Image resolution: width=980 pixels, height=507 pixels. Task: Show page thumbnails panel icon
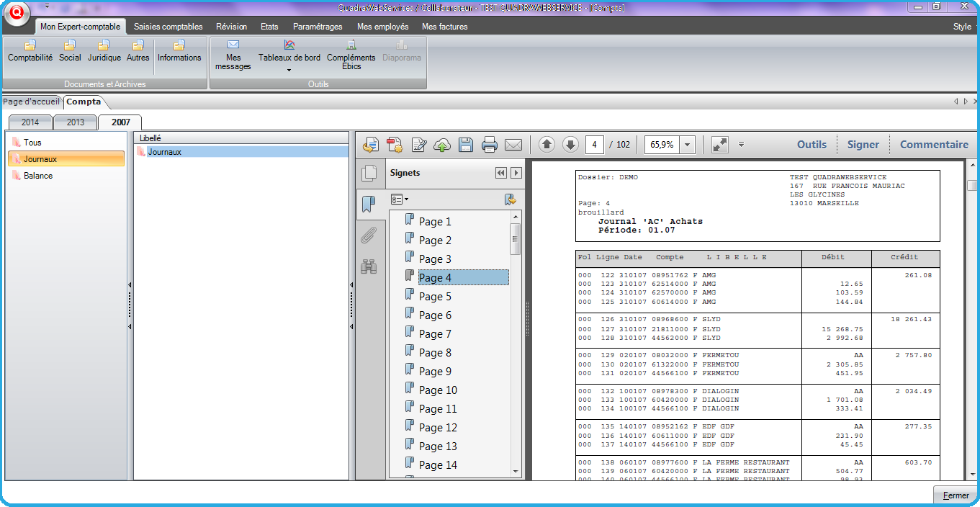click(x=369, y=174)
